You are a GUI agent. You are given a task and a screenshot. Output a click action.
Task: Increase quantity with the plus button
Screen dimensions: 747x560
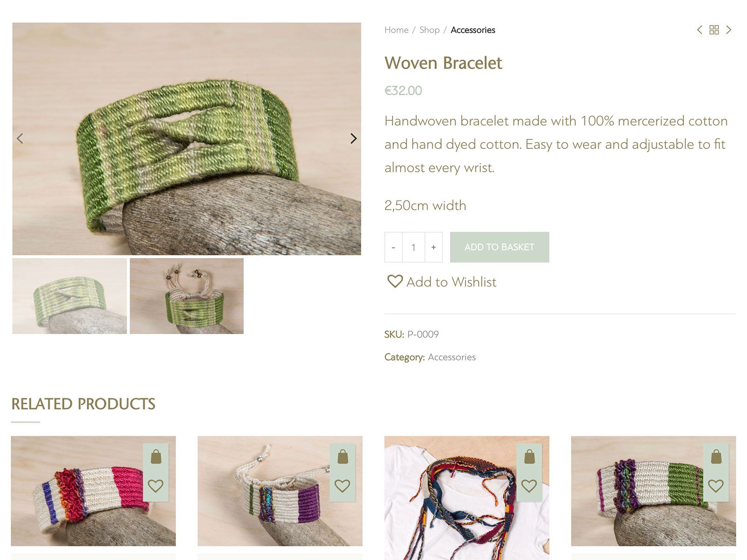click(434, 247)
